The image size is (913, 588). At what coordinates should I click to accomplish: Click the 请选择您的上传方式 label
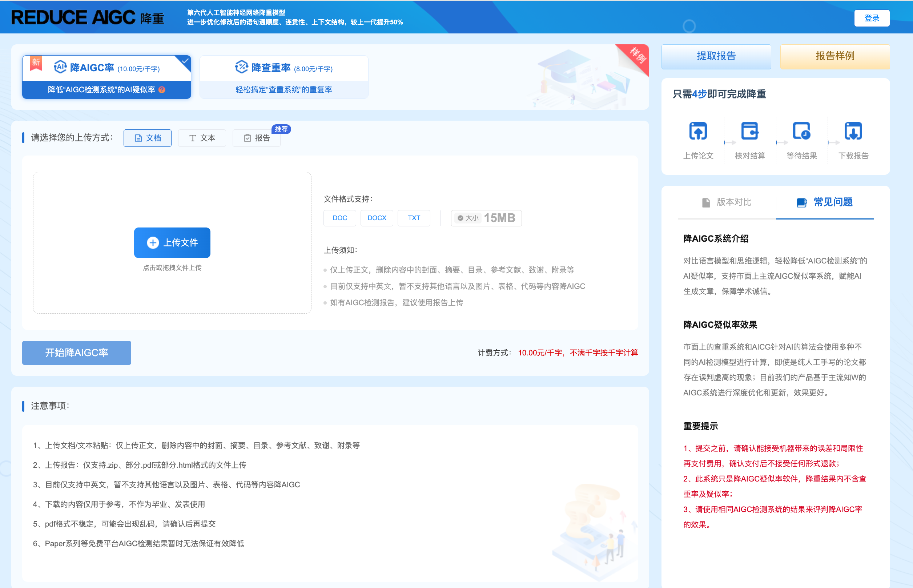(72, 137)
